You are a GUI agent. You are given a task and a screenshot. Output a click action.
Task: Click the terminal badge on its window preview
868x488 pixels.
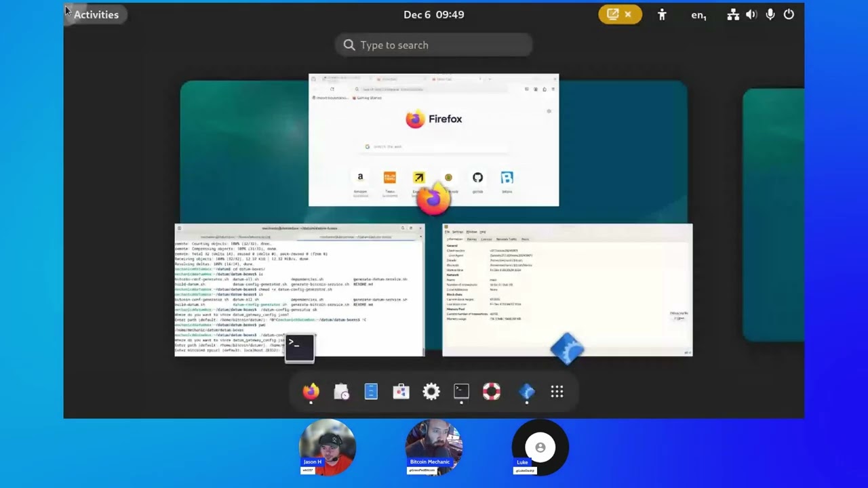pyautogui.click(x=300, y=348)
